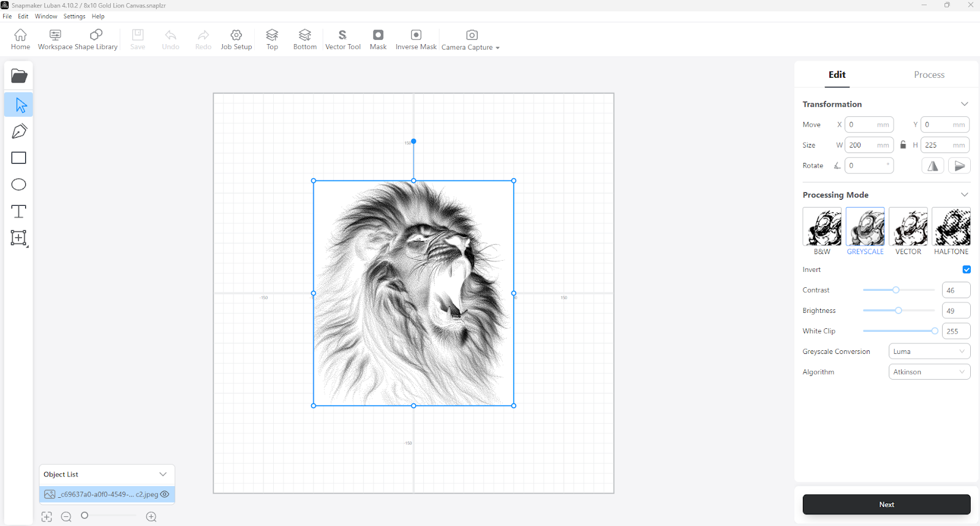
Task: Click the Move X input field
Action: pyautogui.click(x=869, y=125)
